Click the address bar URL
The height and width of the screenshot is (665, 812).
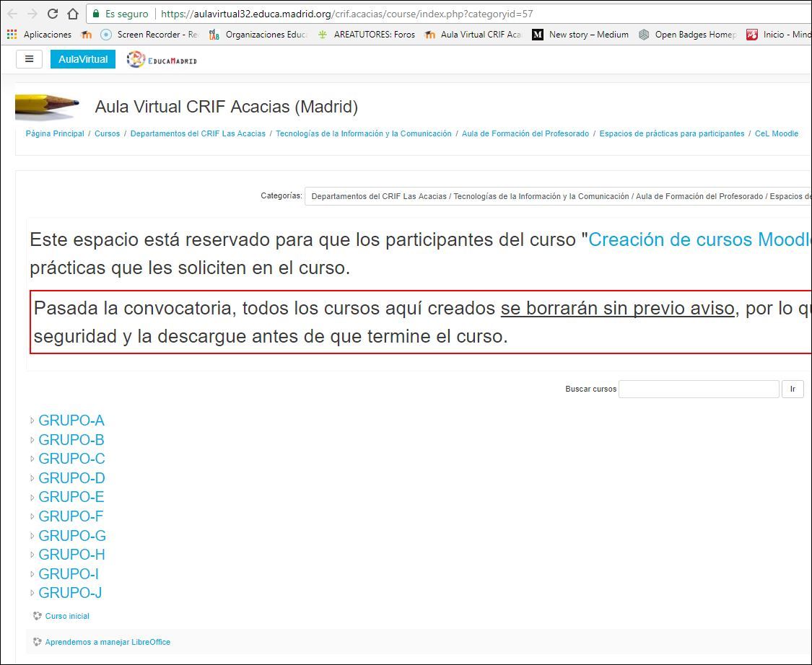[x=346, y=14]
